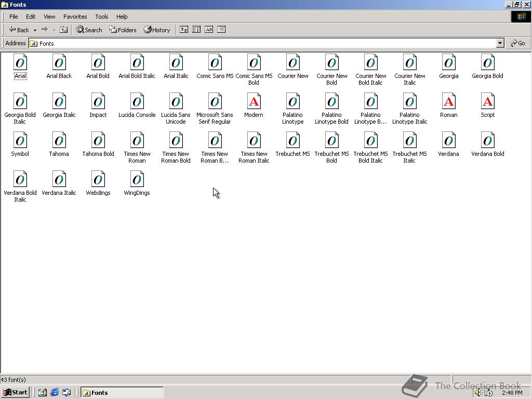
Task: Show the Folders pane
Action: 123,30
